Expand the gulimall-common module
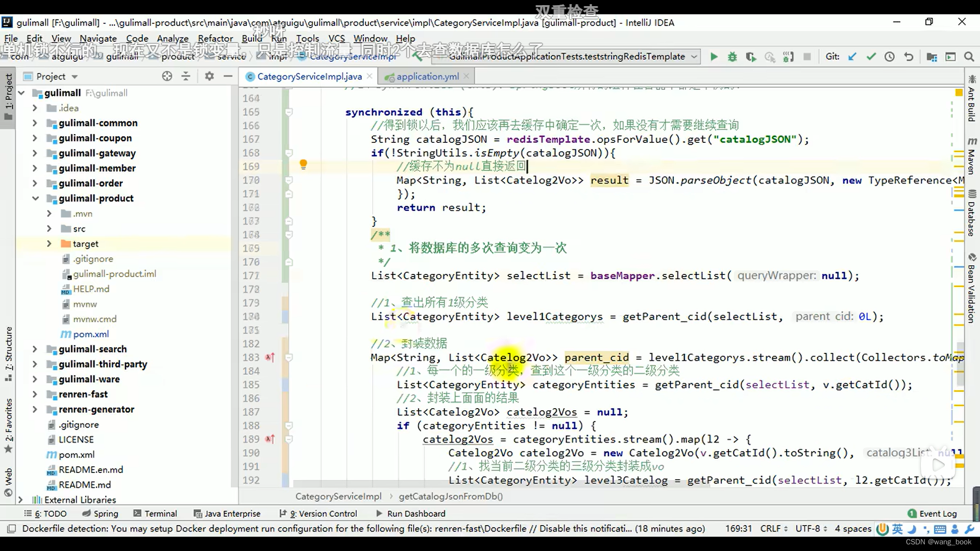Screen dimensions: 980x551 pos(35,123)
